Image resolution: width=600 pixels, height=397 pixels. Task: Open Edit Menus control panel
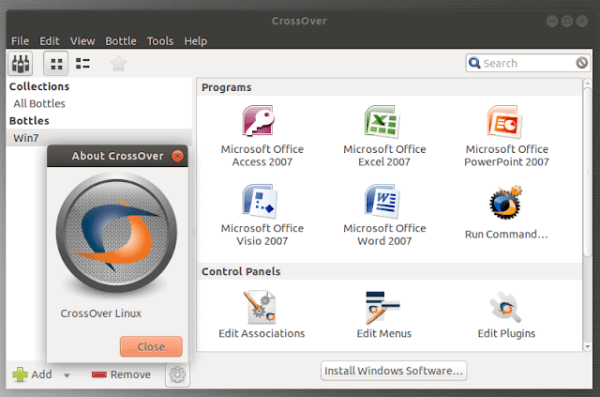(384, 315)
